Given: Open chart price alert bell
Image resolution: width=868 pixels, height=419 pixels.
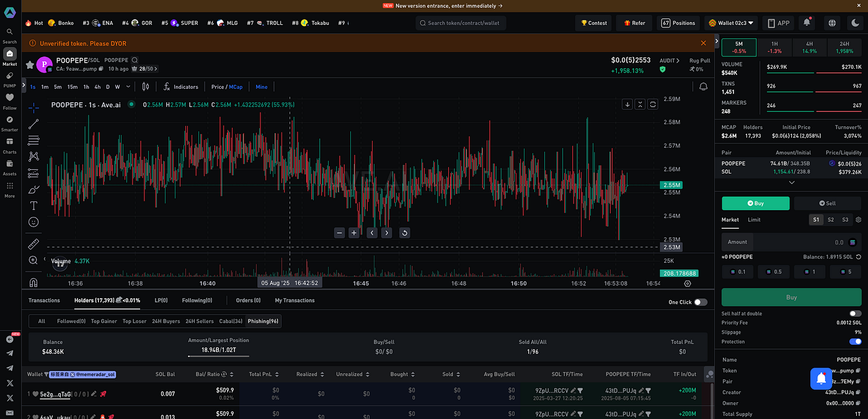Looking at the screenshot, I should pos(703,87).
